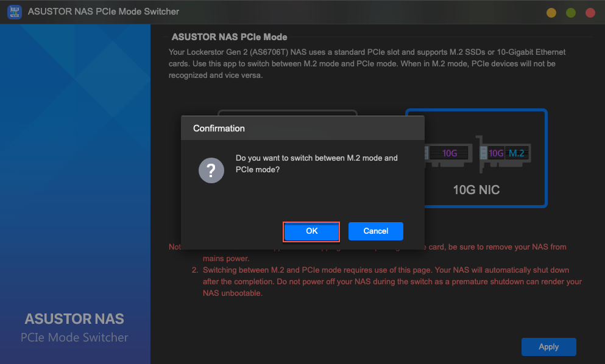605x364 pixels.
Task: Click the ASUSTOR PCIe Mode Switcher app icon
Action: click(15, 12)
